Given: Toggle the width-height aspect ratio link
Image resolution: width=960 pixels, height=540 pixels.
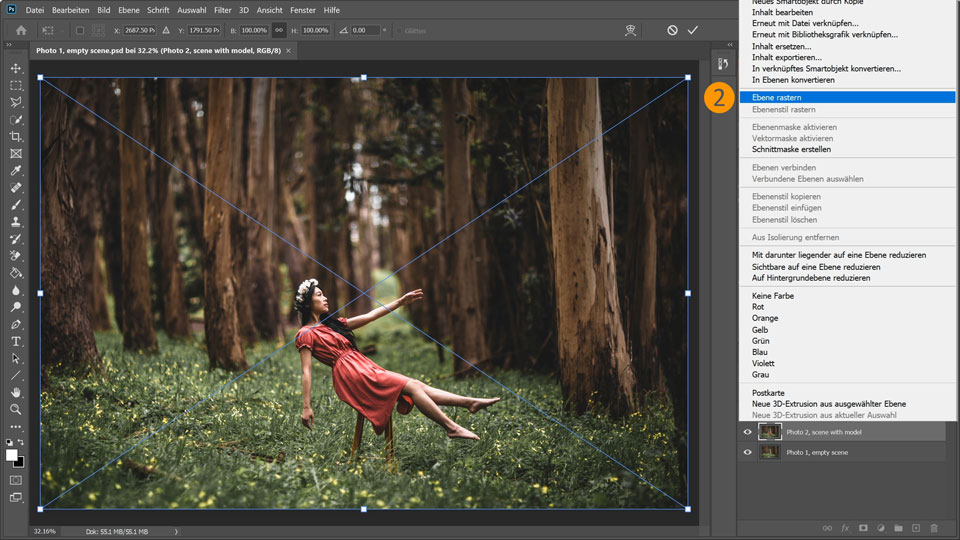Looking at the screenshot, I should pyautogui.click(x=278, y=30).
